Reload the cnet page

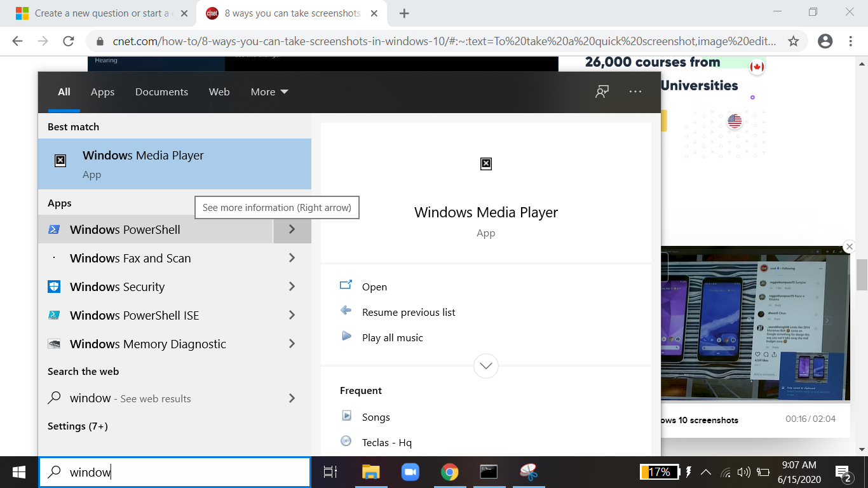[x=69, y=41]
